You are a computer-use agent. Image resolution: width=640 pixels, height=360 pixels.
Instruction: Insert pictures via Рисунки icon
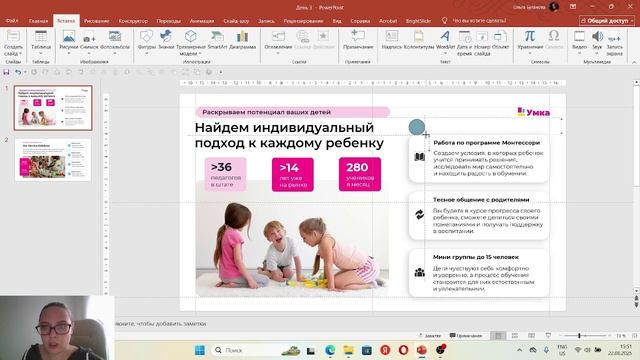click(x=69, y=41)
